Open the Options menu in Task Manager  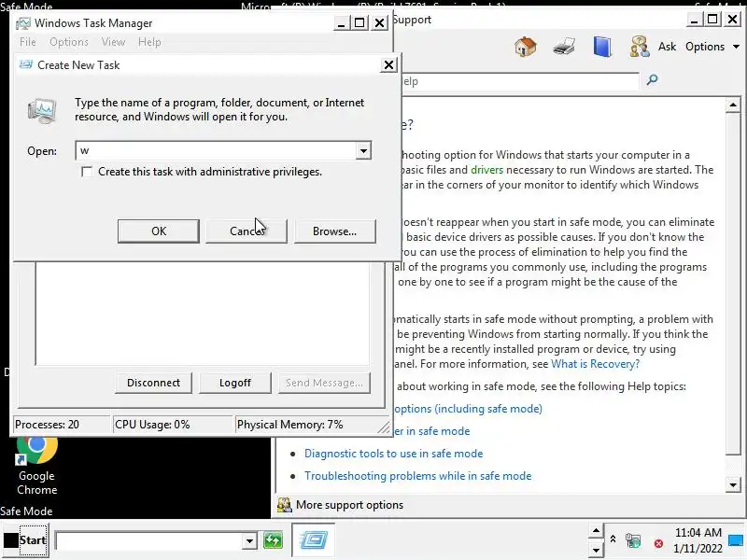pos(69,42)
